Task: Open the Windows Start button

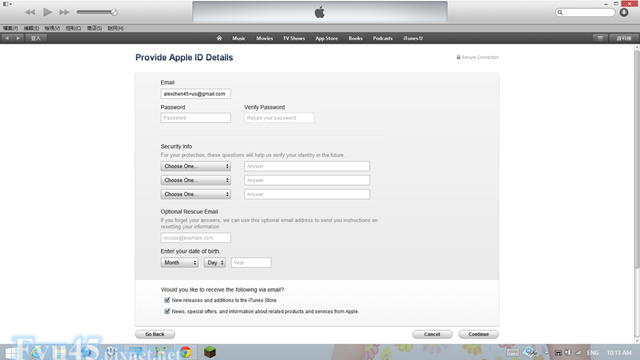Action: click(x=10, y=352)
